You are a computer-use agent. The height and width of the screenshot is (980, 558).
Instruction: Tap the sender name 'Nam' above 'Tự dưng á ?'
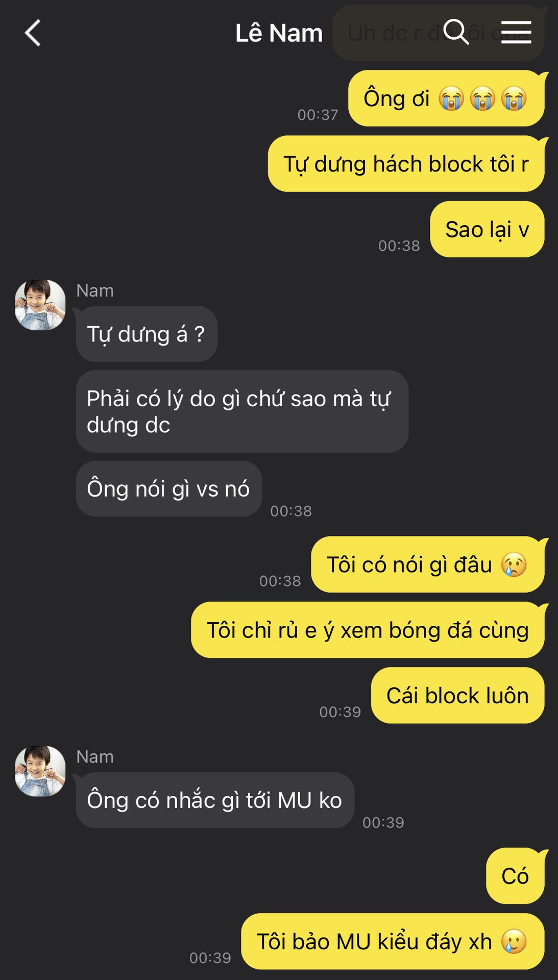tap(95, 290)
